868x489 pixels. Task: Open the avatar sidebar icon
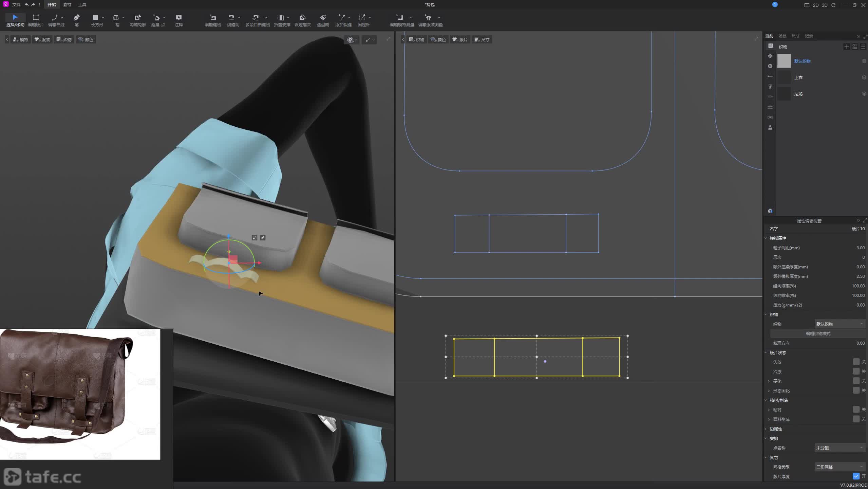click(770, 127)
